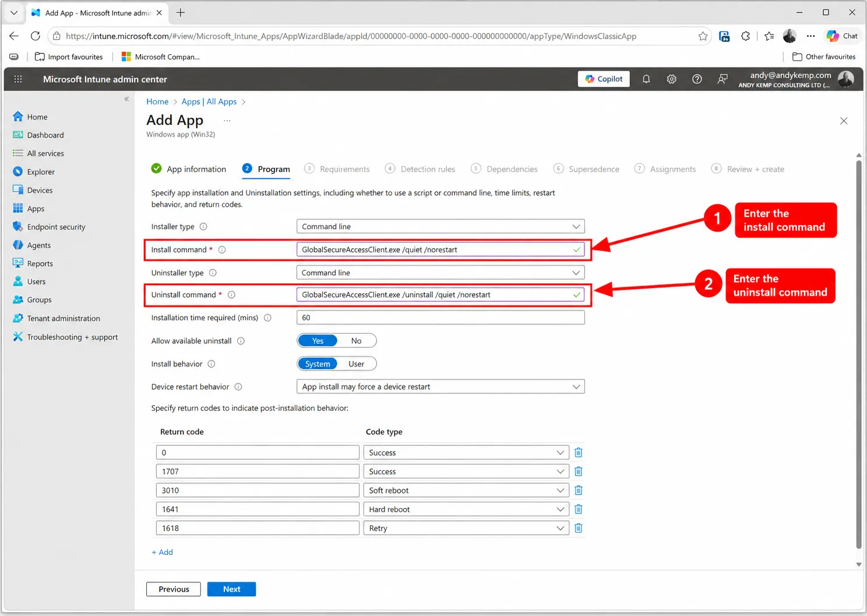Show info tooltip for Device restart behavior
Screen dimensions: 867x616
238,387
